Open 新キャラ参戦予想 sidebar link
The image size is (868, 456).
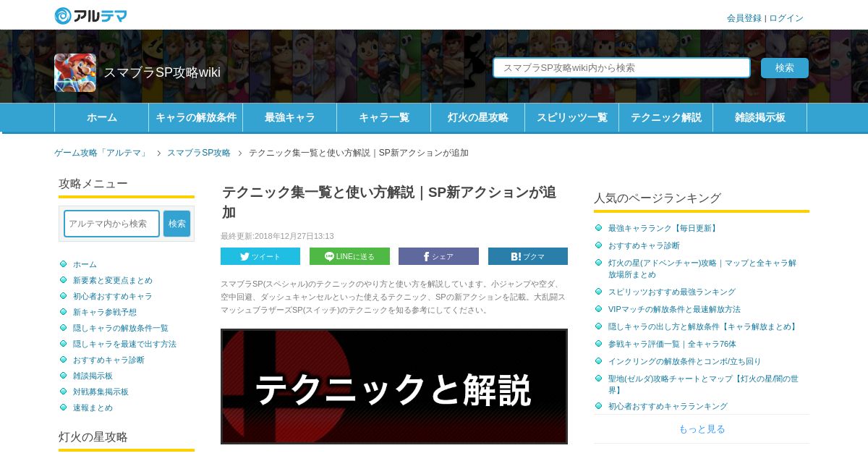point(105,312)
